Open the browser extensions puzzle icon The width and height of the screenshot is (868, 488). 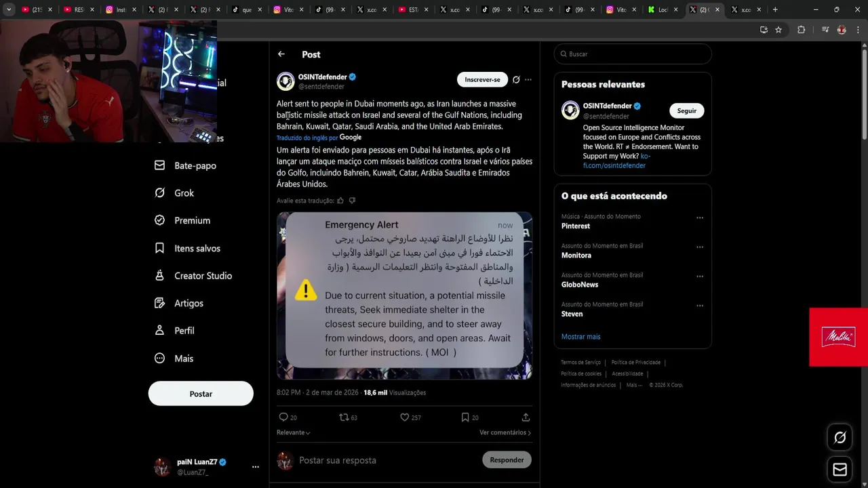point(801,30)
